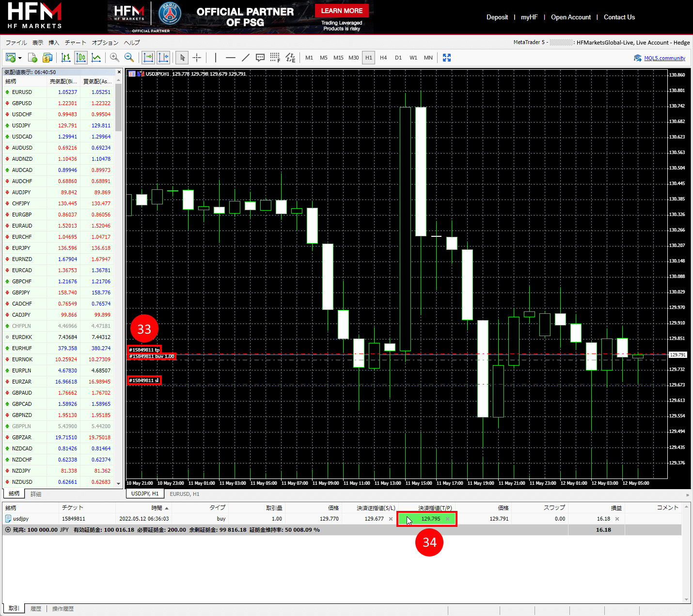Pick the vertical line drawing tool
The image size is (693, 616).
click(216, 58)
